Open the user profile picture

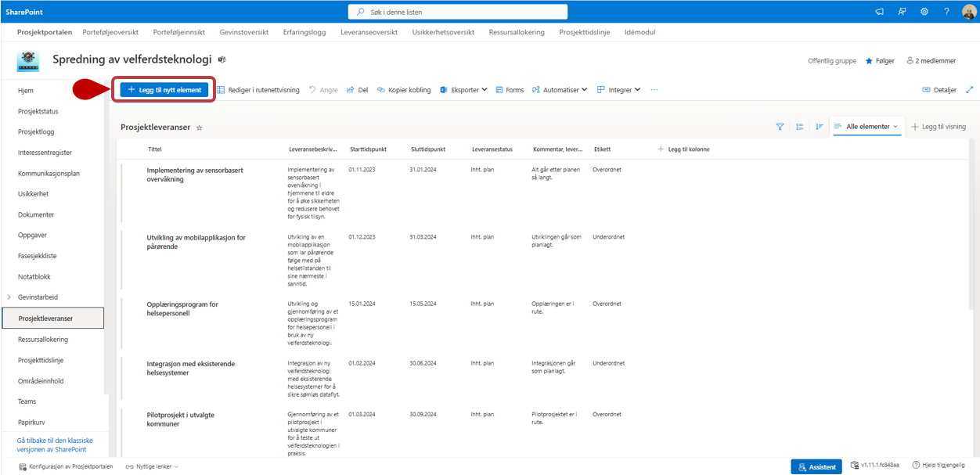(x=968, y=12)
